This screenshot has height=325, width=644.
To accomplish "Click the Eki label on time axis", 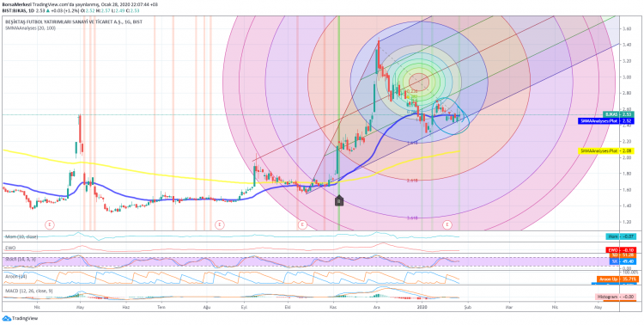I will pyautogui.click(x=288, y=307).
